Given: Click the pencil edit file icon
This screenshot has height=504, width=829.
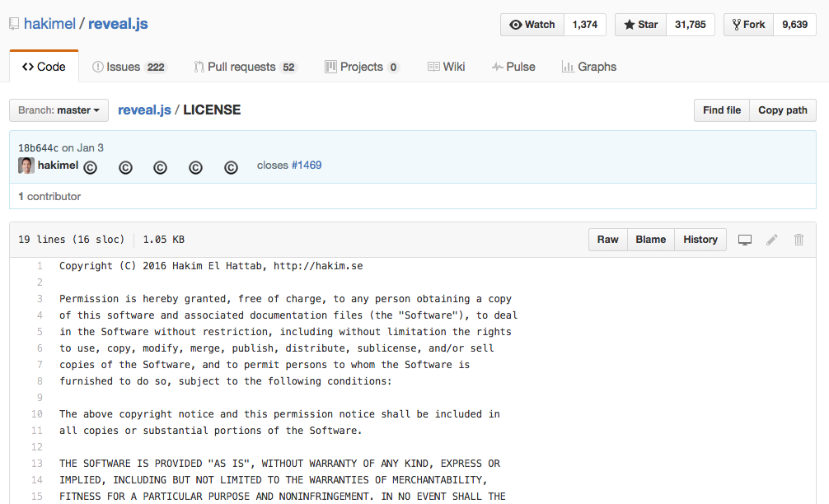Looking at the screenshot, I should point(772,240).
